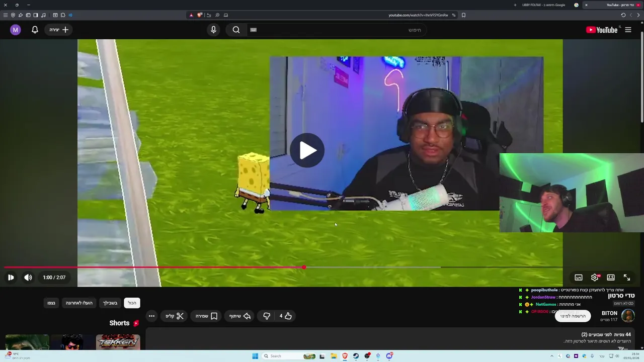Enter fullscreen mode
The width and height of the screenshot is (644, 362).
click(627, 278)
